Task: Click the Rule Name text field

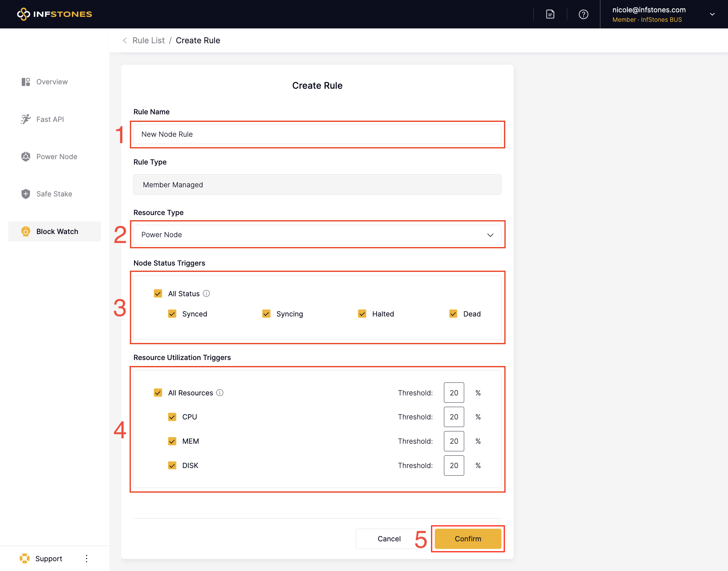Action: [x=317, y=134]
